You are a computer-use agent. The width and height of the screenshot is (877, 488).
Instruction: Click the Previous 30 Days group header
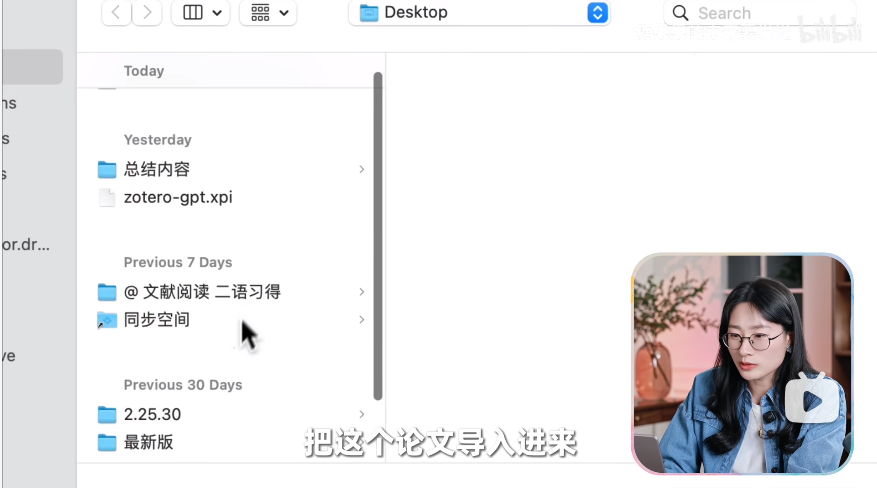pos(183,385)
